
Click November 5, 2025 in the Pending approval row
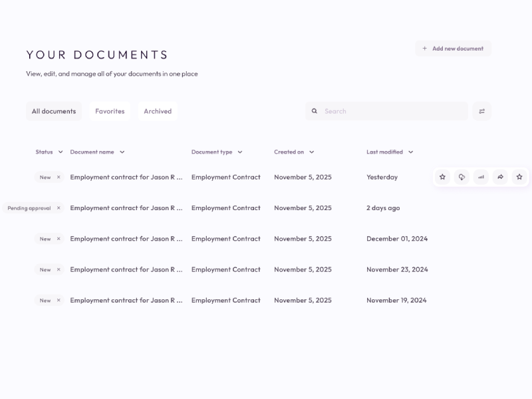coord(303,208)
